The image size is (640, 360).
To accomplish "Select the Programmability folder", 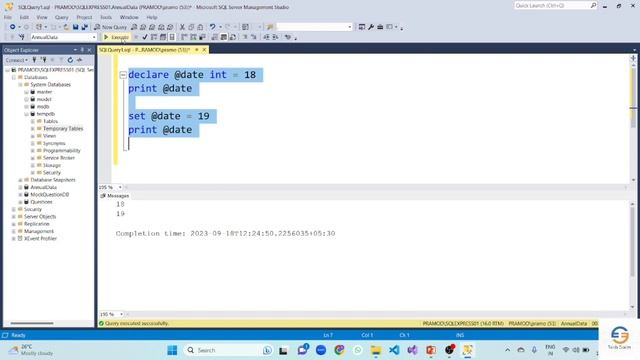I will (x=62, y=151).
